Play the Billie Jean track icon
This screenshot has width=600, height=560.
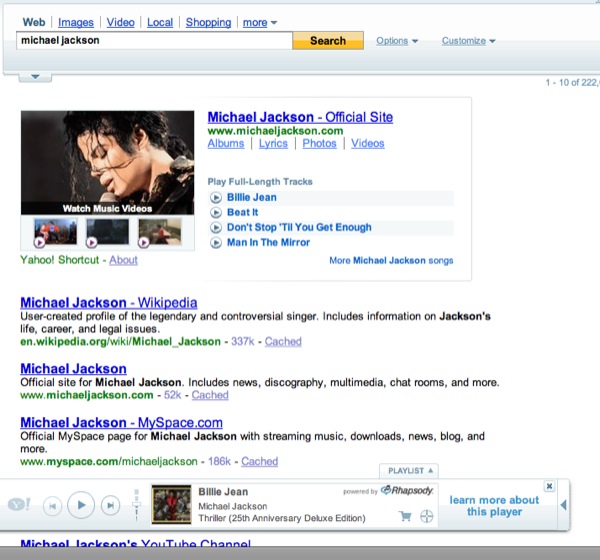216,198
